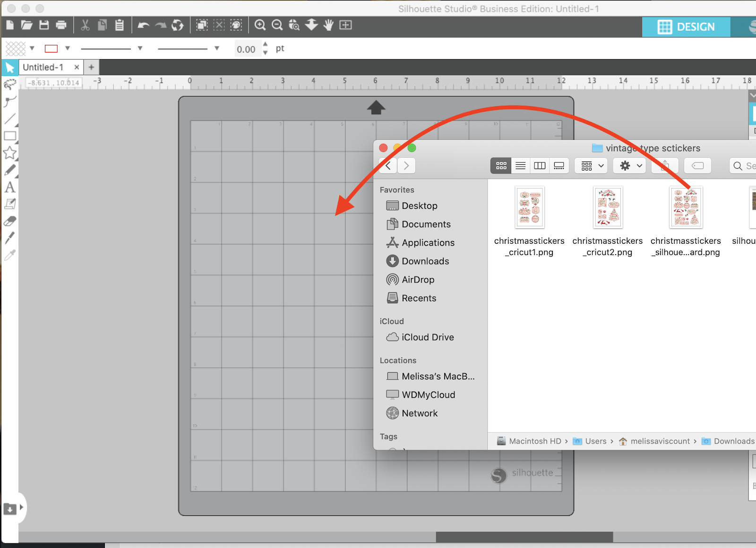Viewport: 756px width, 548px height.
Task: Zoom out of the canvas
Action: point(277,25)
